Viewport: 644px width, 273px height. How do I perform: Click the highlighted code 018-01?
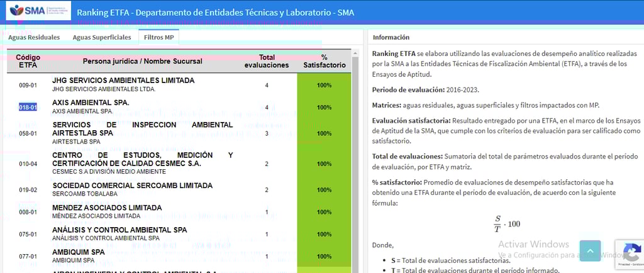[28, 108]
